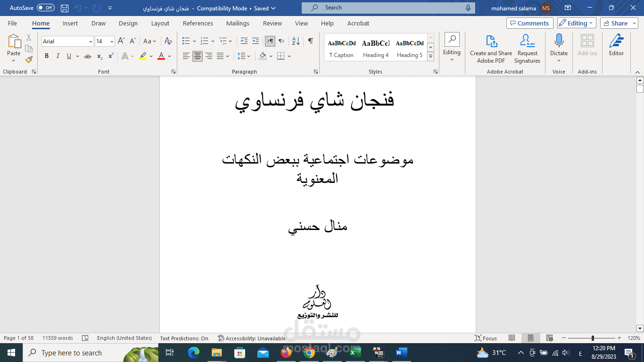
Task: Switch to the Acrobat tab
Action: pos(358,23)
